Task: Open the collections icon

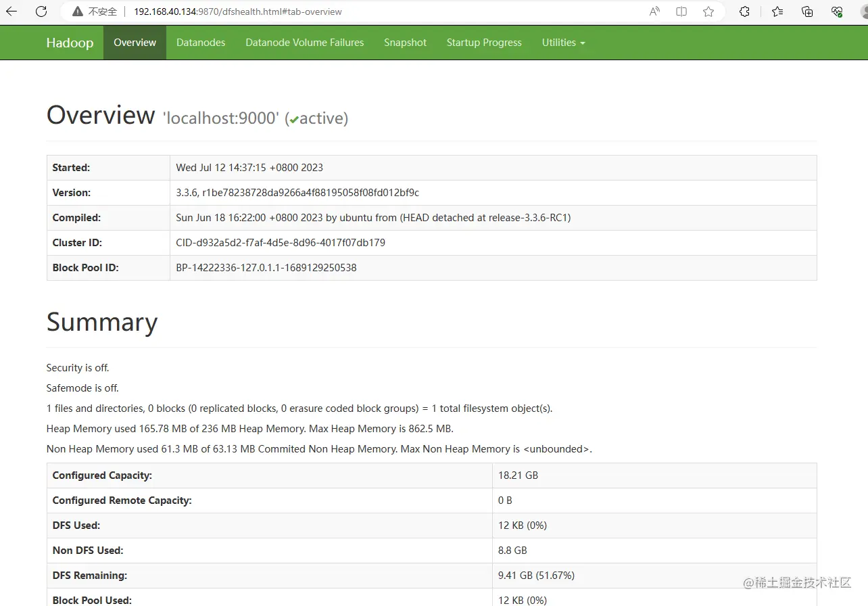Action: tap(807, 11)
